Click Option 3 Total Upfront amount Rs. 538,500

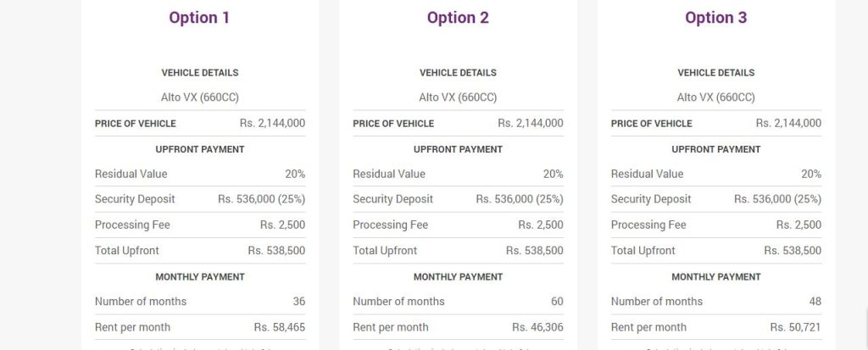793,251
